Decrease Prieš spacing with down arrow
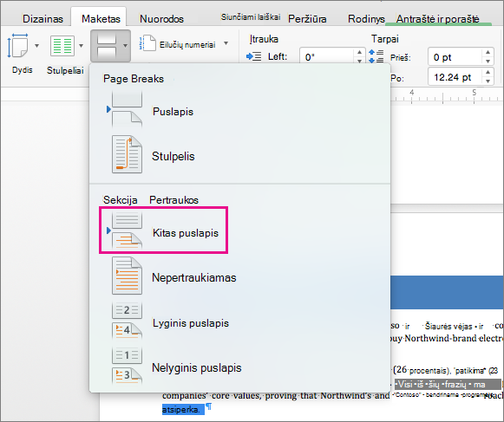The image size is (504, 422). (488, 61)
